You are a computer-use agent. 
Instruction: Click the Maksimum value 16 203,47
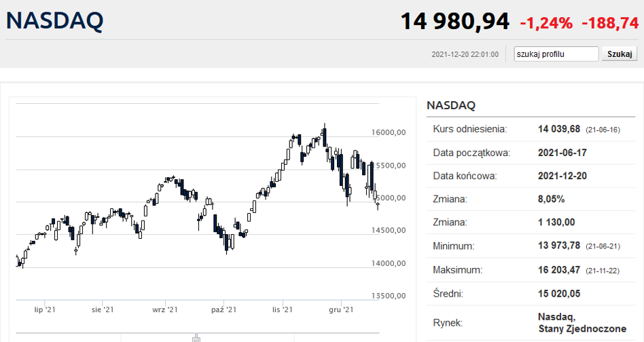pos(559,270)
